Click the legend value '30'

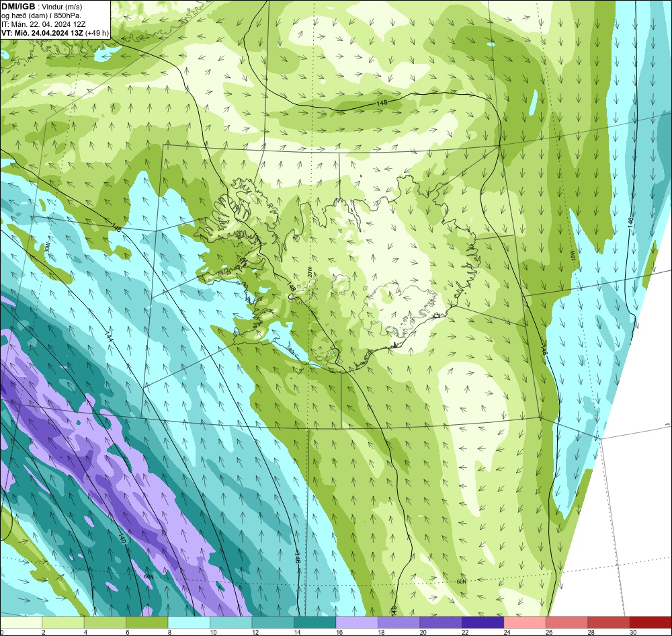click(633, 632)
